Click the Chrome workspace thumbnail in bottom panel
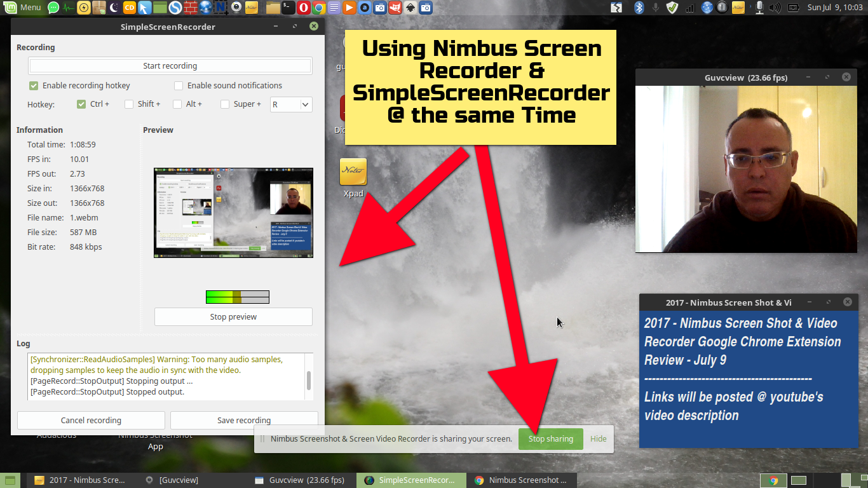 click(x=774, y=480)
